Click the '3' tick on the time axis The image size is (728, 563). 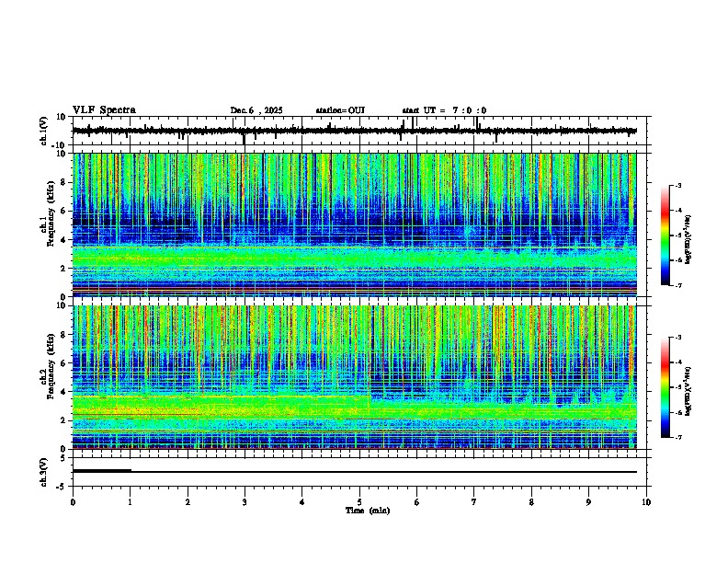click(x=245, y=502)
